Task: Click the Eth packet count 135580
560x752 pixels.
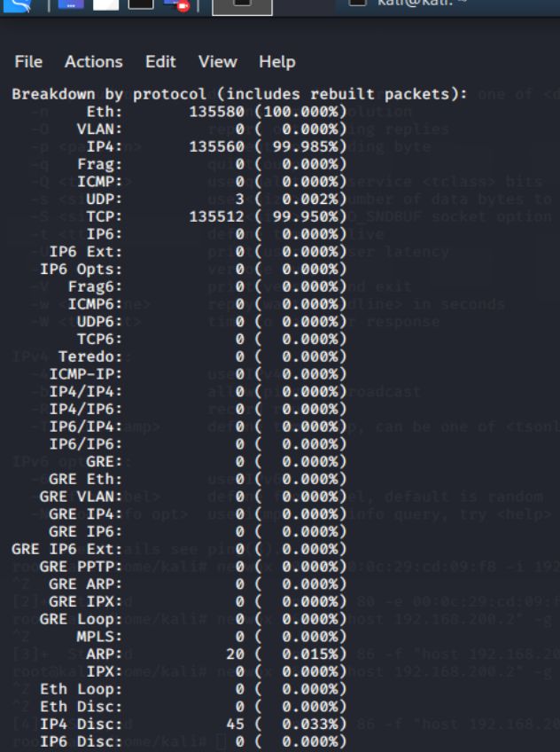Action: (x=216, y=112)
